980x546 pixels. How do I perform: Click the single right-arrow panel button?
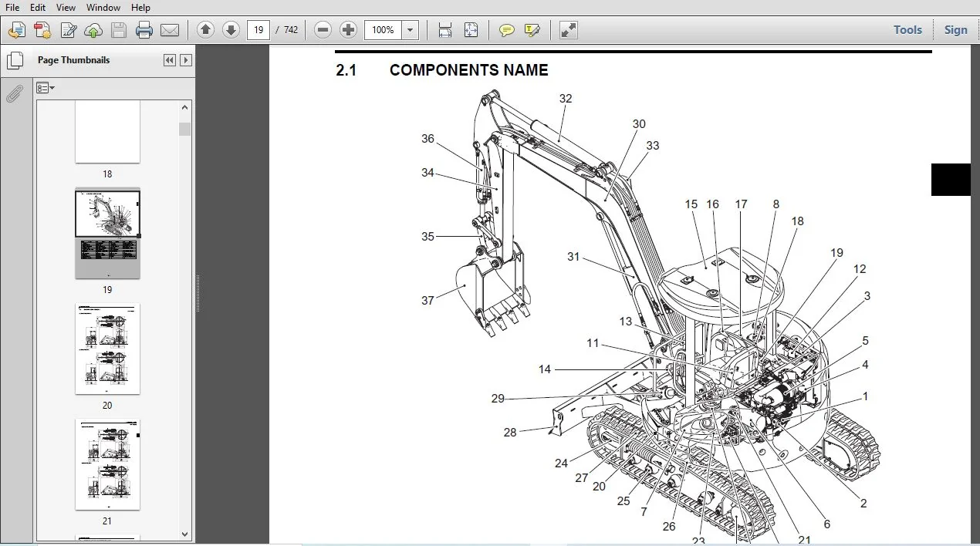coord(186,60)
